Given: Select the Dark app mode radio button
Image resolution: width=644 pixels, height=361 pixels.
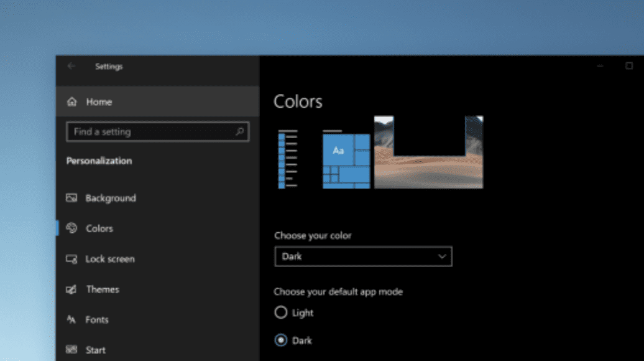Looking at the screenshot, I should [x=280, y=340].
